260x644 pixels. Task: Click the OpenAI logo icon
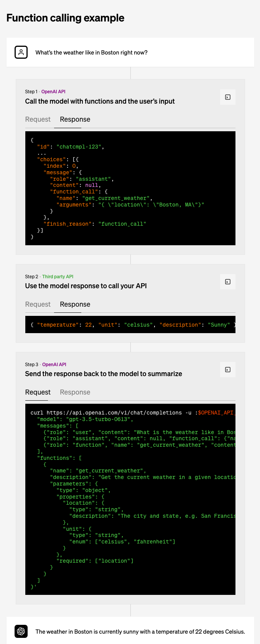(x=21, y=631)
